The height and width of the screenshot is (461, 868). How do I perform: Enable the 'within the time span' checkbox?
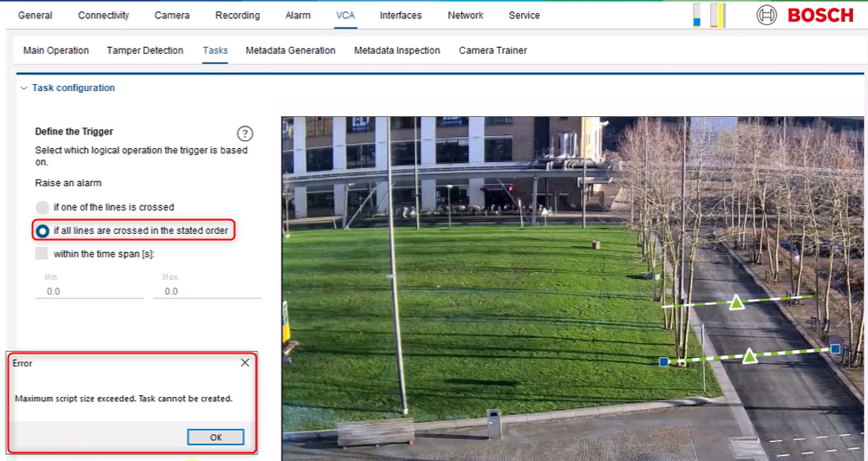(x=42, y=254)
